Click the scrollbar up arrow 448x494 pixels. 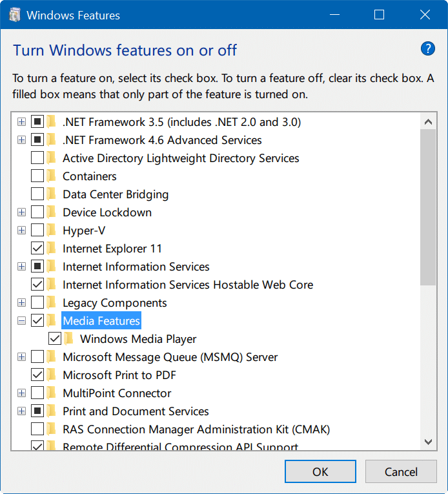pos(428,122)
